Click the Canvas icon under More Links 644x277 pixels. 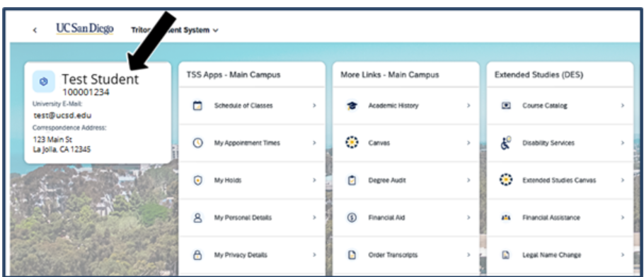352,143
